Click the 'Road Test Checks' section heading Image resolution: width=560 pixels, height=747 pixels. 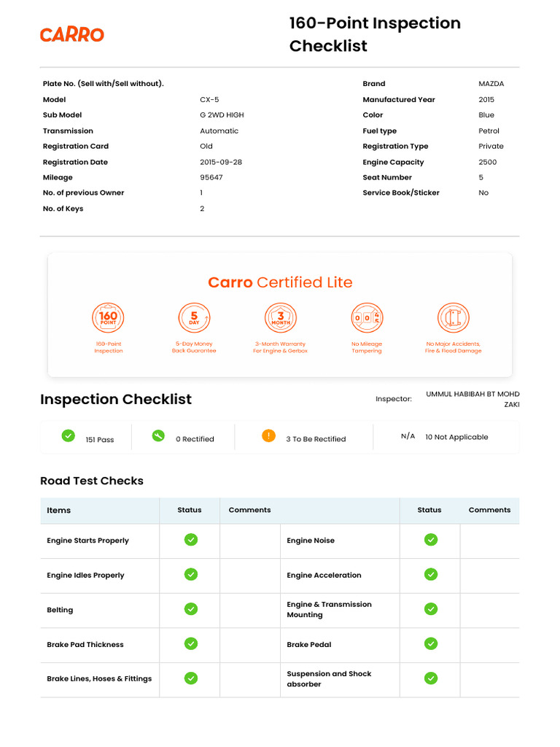(x=91, y=481)
